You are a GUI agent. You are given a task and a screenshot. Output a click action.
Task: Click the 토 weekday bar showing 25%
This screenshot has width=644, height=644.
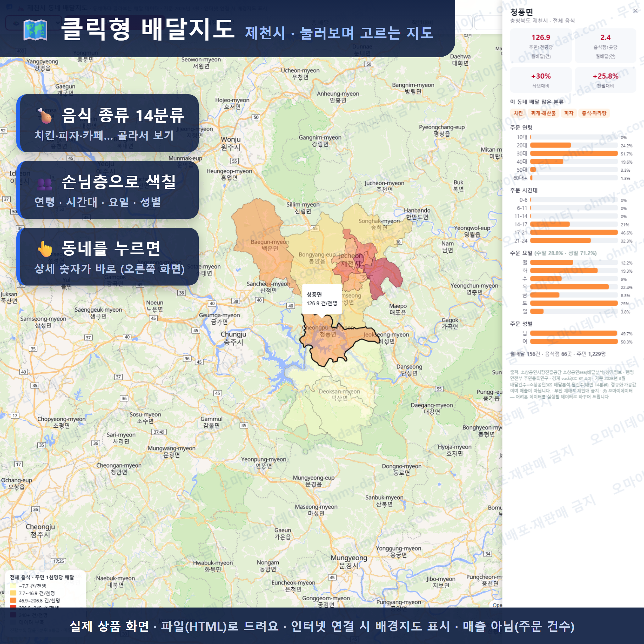coord(574,303)
